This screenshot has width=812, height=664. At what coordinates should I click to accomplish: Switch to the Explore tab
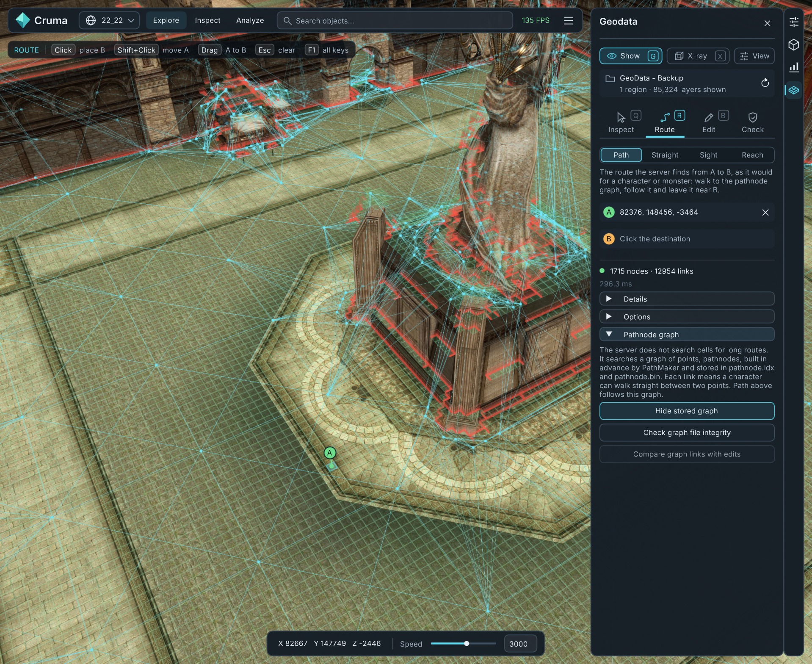pyautogui.click(x=166, y=20)
